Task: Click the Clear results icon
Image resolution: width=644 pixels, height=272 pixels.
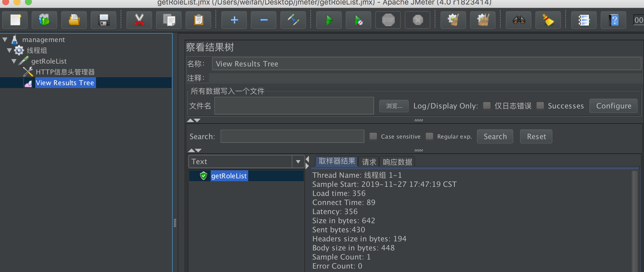Action: (453, 20)
